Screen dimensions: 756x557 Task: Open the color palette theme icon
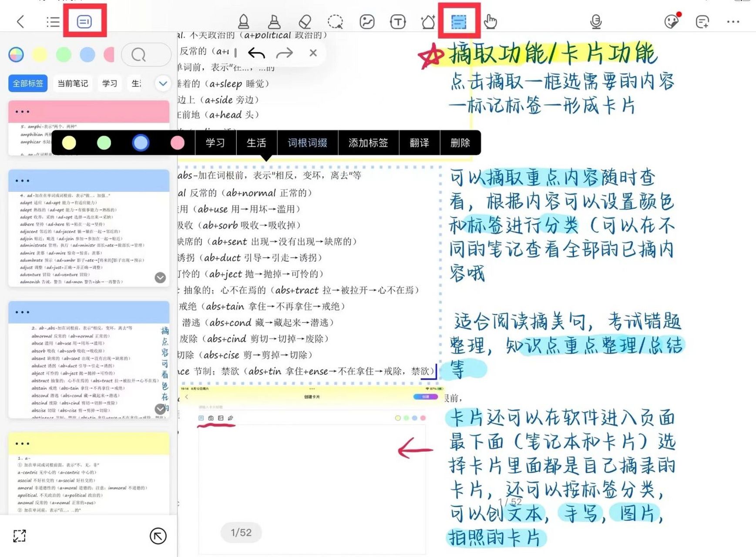pyautogui.click(x=672, y=21)
